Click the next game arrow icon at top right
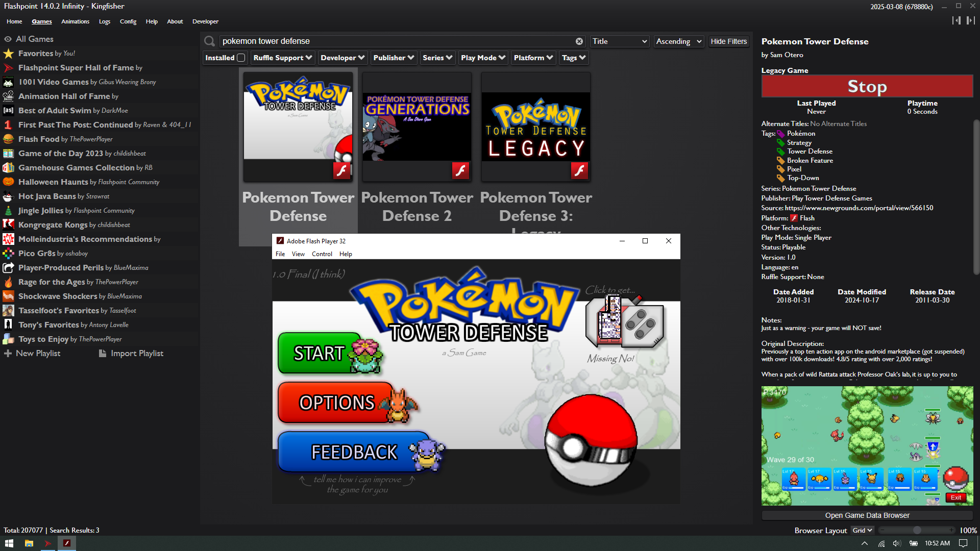Viewport: 980px width, 551px height. tap(970, 20)
